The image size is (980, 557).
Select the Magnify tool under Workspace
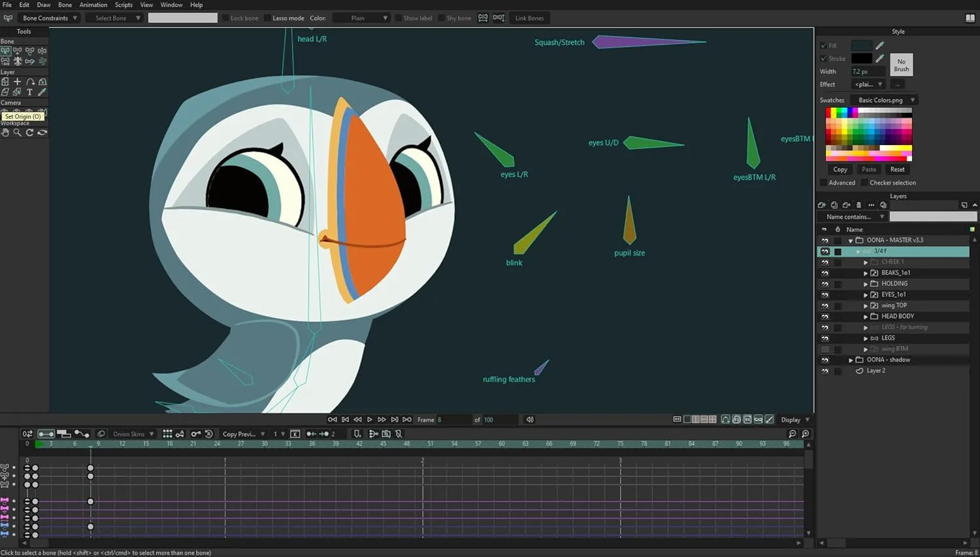(x=18, y=133)
